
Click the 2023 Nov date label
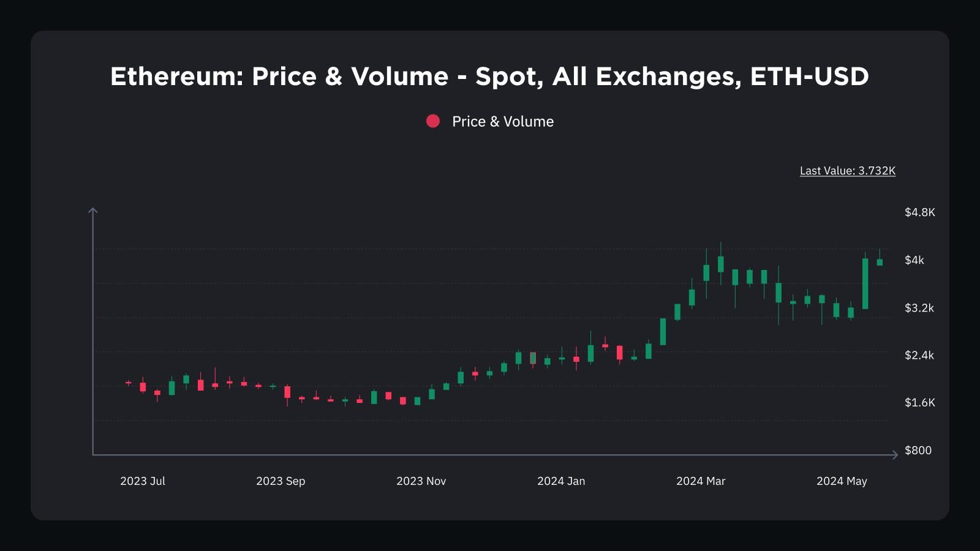(x=421, y=481)
